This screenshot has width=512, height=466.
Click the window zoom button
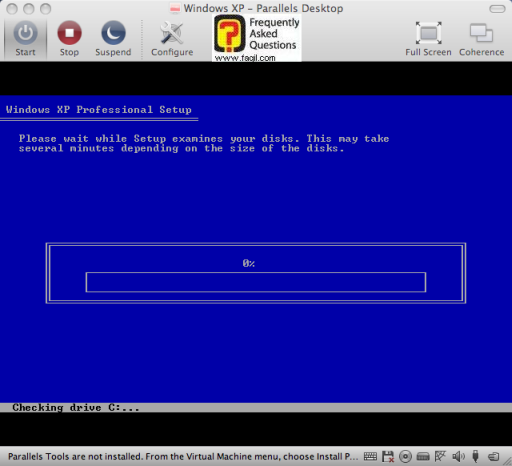45,9
